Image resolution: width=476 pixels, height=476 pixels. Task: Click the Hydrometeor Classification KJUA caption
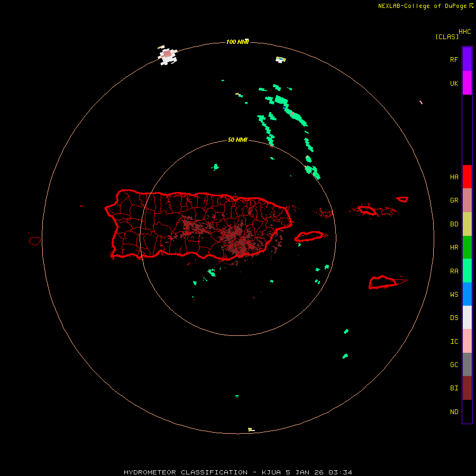click(237, 472)
